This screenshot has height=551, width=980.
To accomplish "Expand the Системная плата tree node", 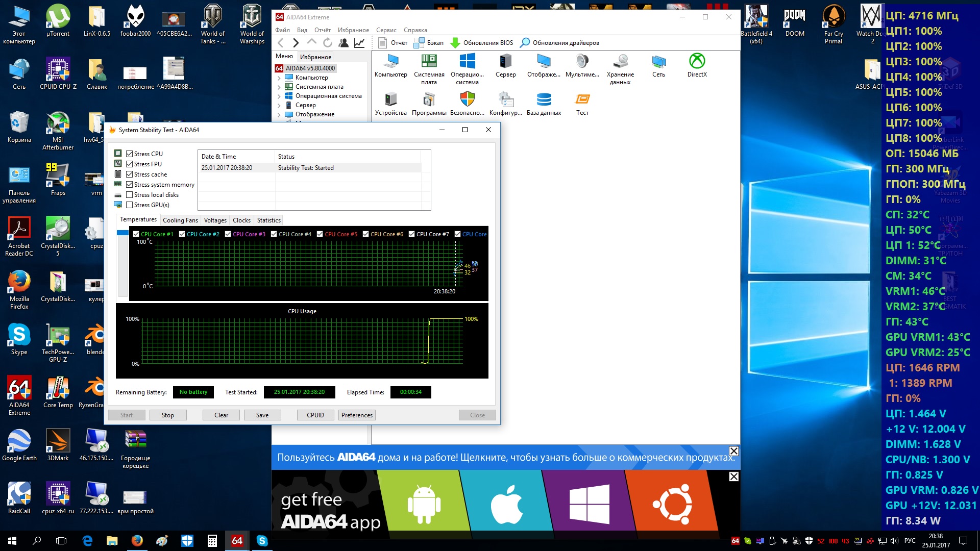I will 279,87.
